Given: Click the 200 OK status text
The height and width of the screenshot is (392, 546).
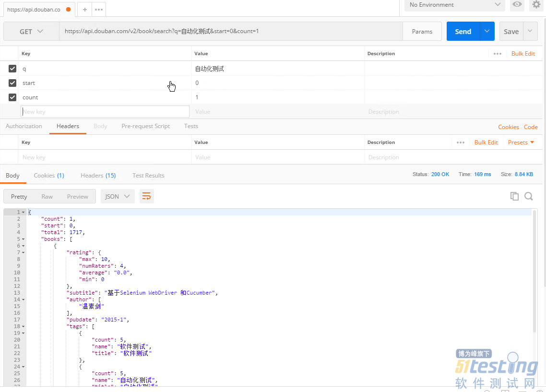Looking at the screenshot, I should tap(440, 174).
